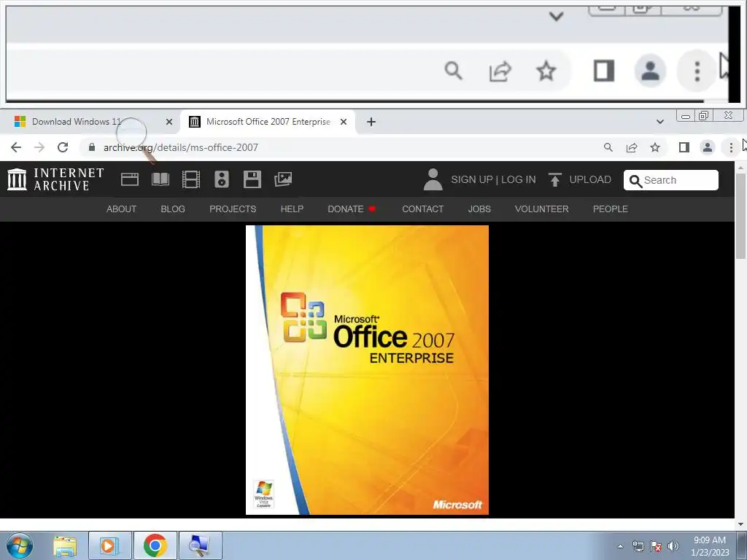The image size is (747, 560).
Task: Click the Magnifier taskbar icon
Action: pos(200,546)
